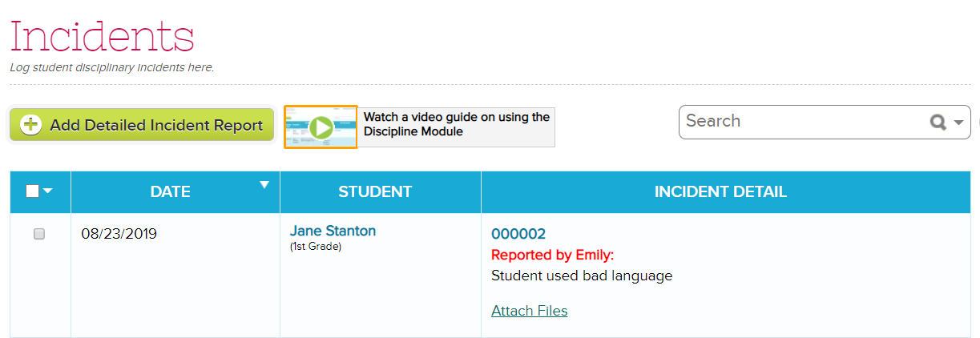Viewport: 980px width, 338px height.
Task: Open the search options dropdown arrow
Action: click(x=959, y=123)
